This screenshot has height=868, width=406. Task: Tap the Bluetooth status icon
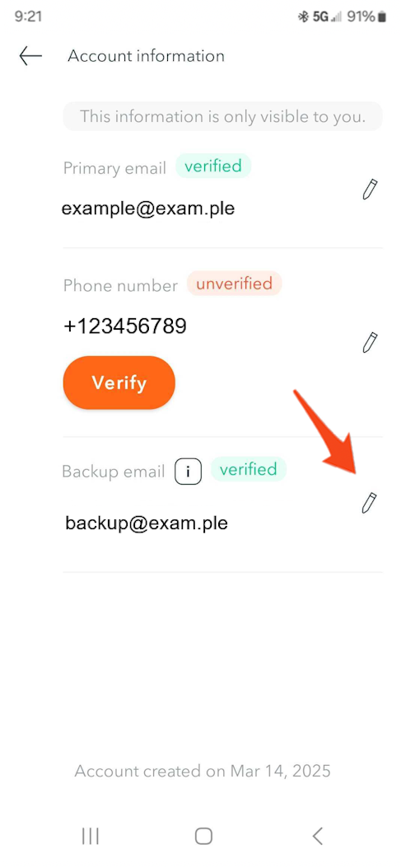(303, 17)
